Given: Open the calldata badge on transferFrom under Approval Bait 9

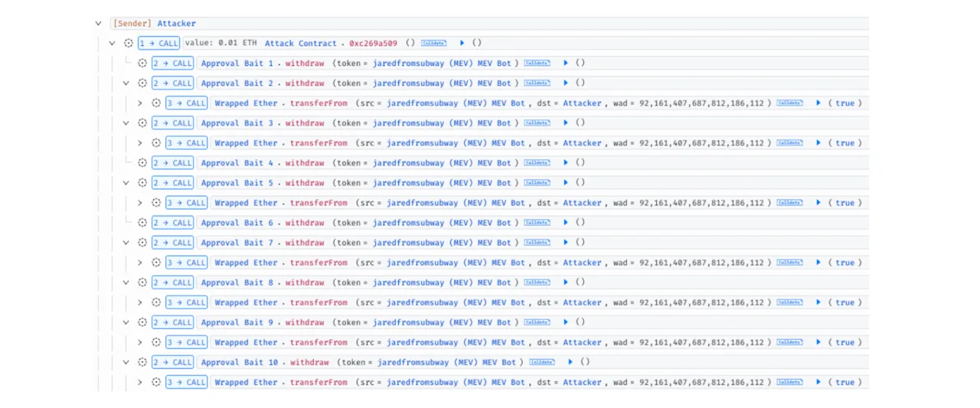Looking at the screenshot, I should click(x=789, y=342).
